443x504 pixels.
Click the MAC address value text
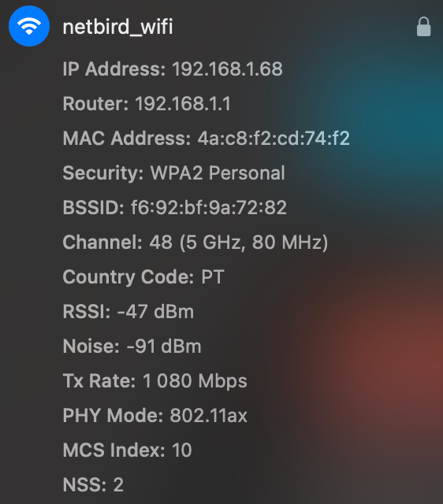pyautogui.click(x=274, y=139)
